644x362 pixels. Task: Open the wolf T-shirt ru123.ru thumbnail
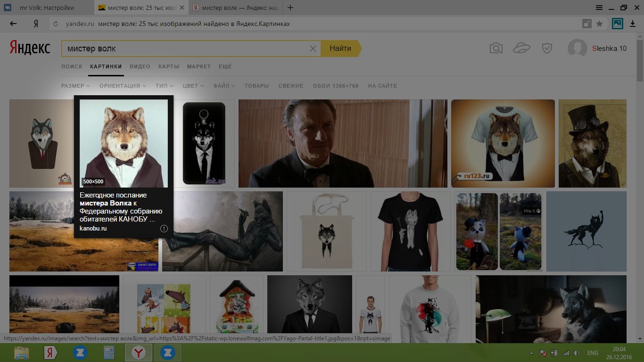[503, 143]
